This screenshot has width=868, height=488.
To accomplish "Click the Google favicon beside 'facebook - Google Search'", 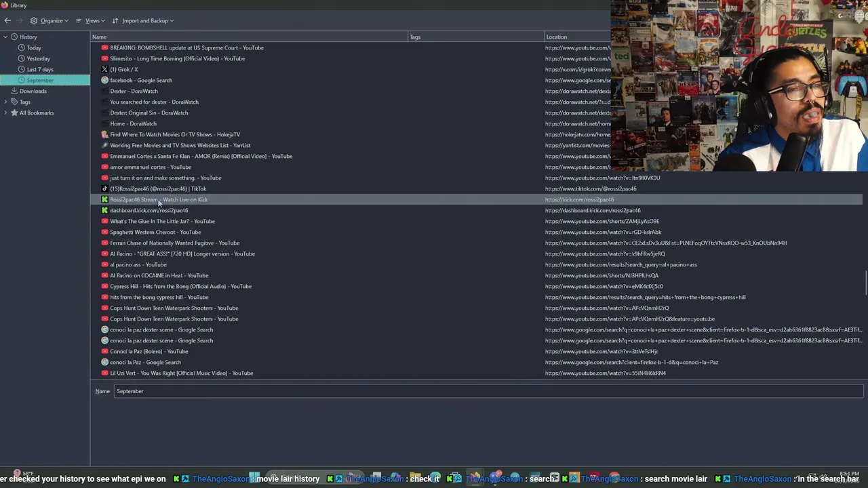I will click(104, 80).
